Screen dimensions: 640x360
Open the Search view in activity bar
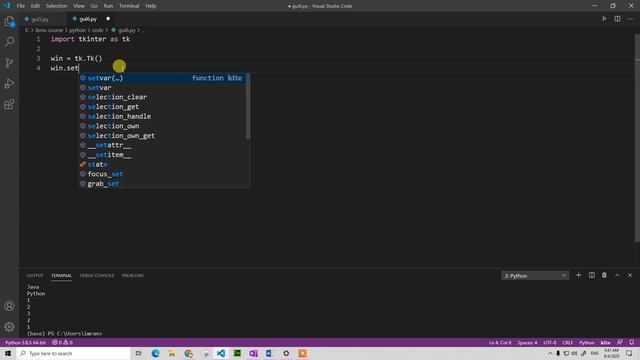pyautogui.click(x=9, y=42)
